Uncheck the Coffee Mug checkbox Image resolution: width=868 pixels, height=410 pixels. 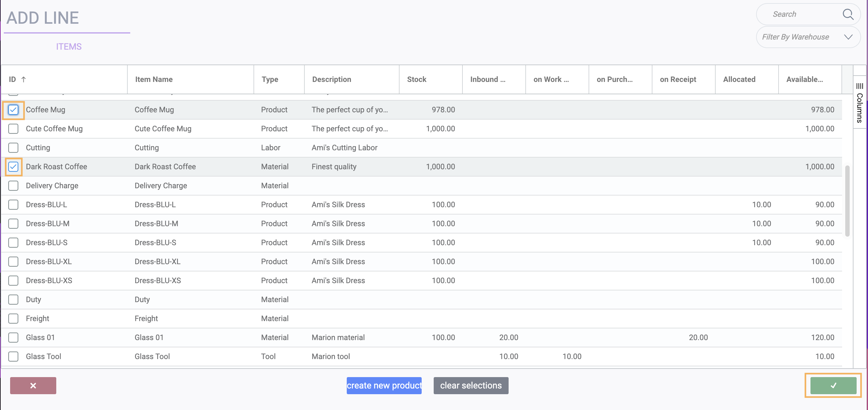[x=13, y=109]
